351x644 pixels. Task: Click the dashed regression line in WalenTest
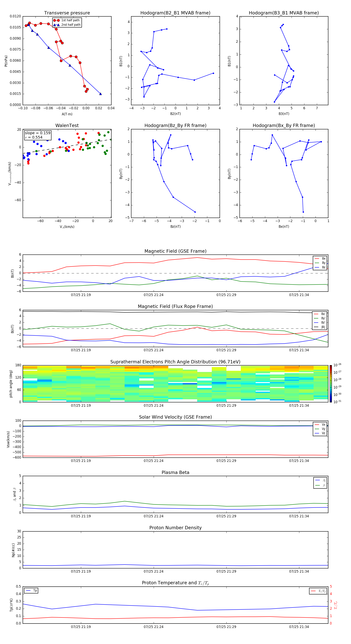click(x=67, y=146)
